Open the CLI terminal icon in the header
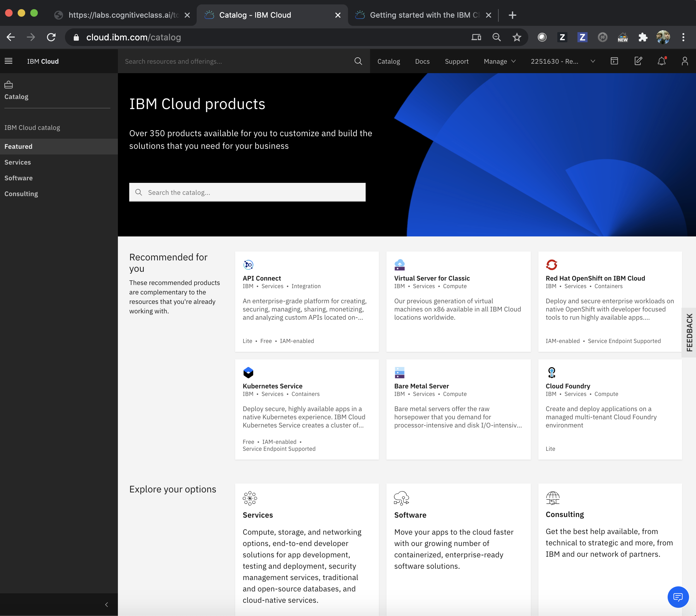This screenshot has width=696, height=616. coord(614,61)
